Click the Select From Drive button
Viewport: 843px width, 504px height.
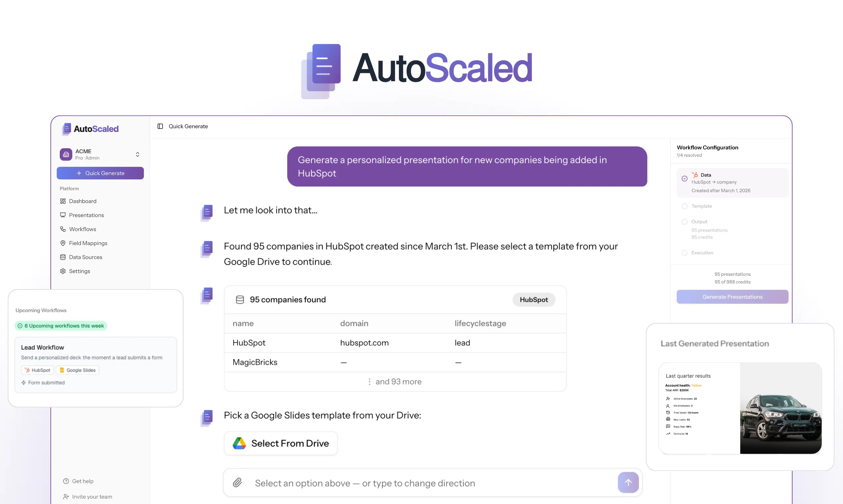(x=281, y=443)
